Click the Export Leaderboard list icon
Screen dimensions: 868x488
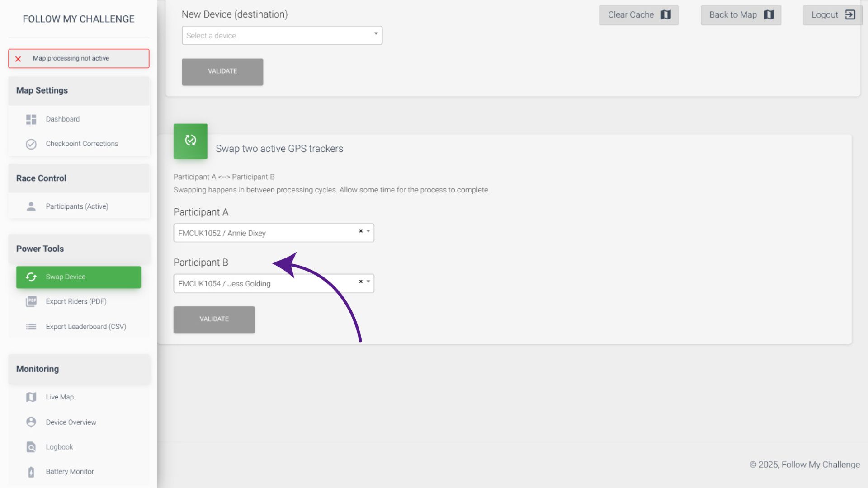click(x=31, y=327)
